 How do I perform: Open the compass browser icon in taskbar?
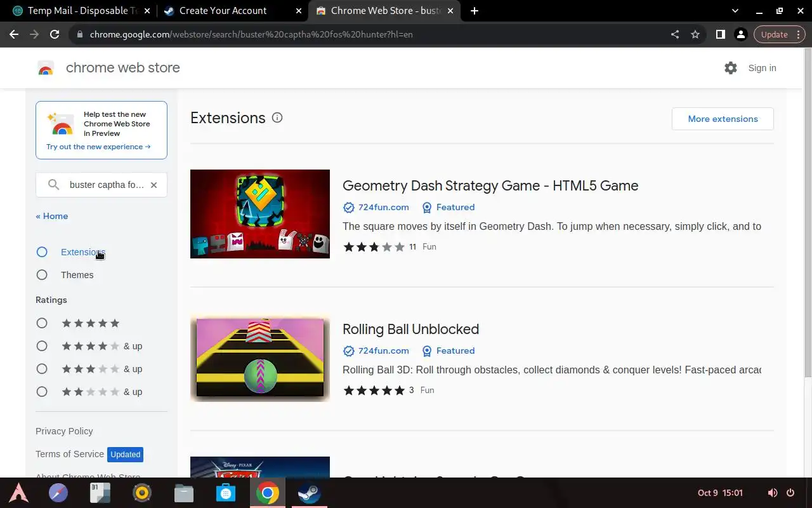(x=58, y=493)
